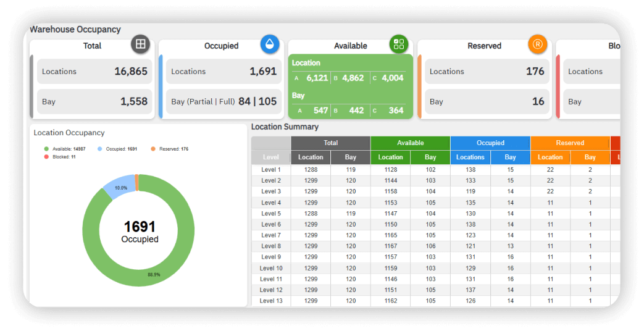
Task: Click the Level column header
Action: (270, 157)
